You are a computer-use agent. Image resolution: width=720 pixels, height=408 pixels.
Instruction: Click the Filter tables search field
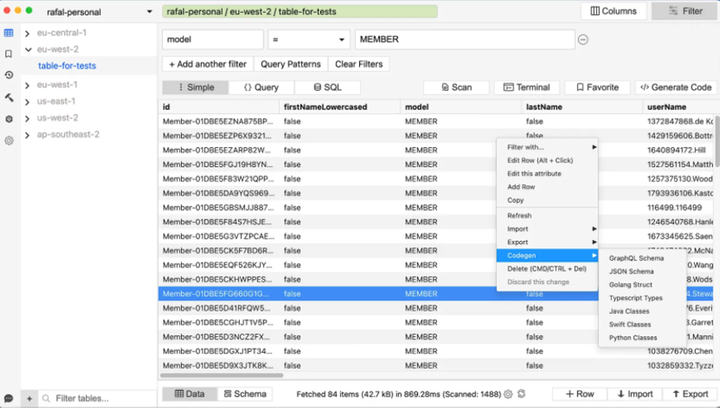(x=98, y=398)
